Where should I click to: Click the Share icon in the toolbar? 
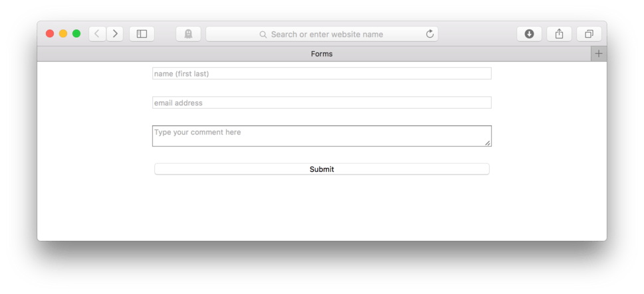[559, 34]
